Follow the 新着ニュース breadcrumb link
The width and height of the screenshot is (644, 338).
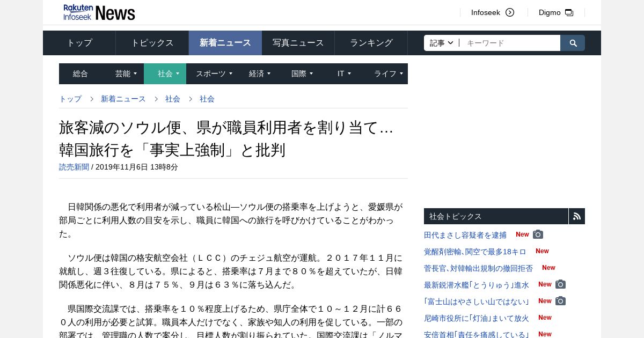point(123,99)
